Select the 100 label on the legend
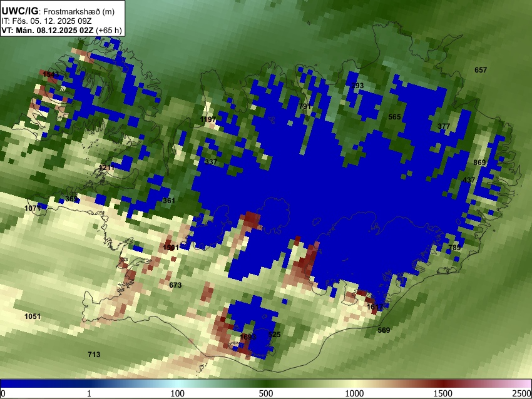This screenshot has height=399, width=532. pos(178,393)
